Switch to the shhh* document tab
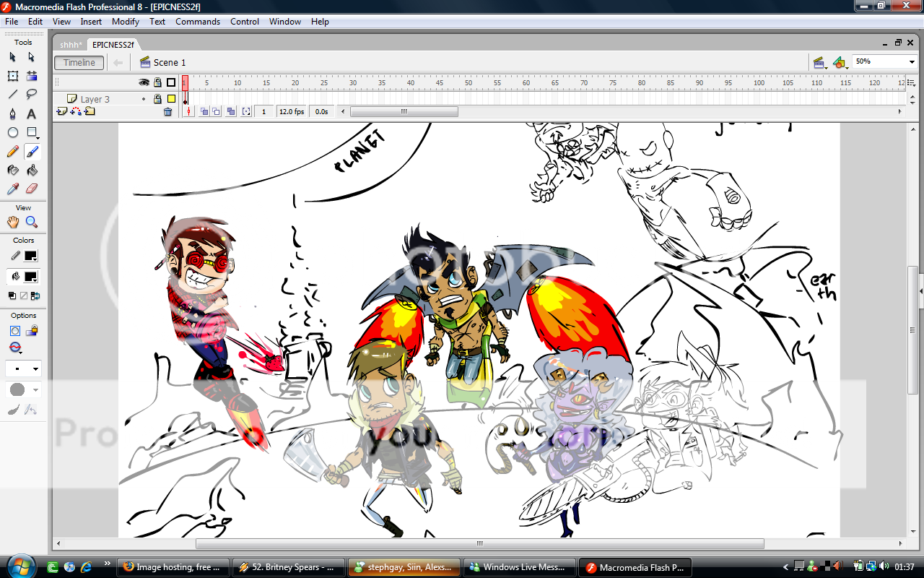Screen dimensions: 924x578 pyautogui.click(x=71, y=45)
